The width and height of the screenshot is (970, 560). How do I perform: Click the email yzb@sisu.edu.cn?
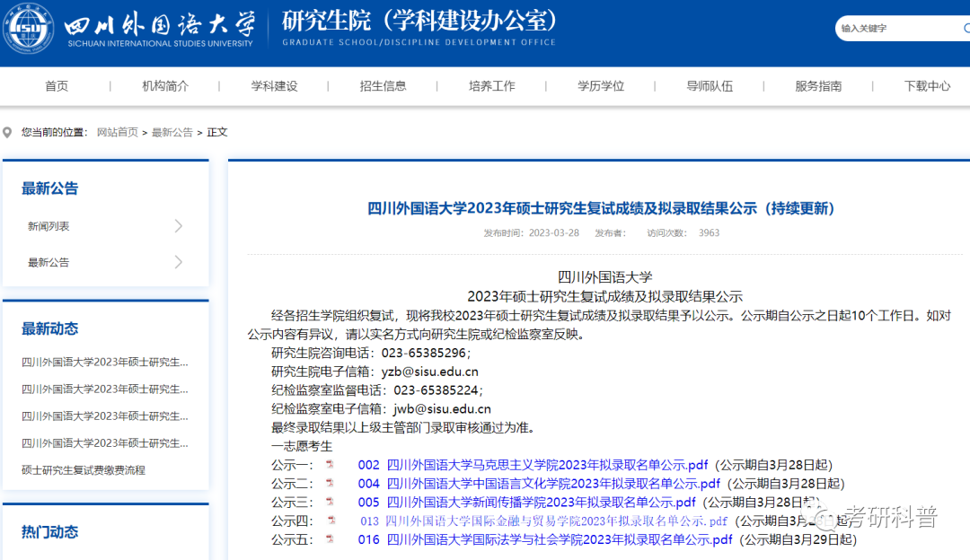coord(430,372)
